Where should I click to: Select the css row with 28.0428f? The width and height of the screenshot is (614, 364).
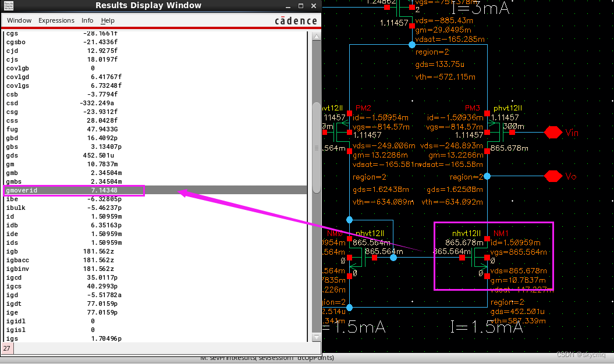pos(155,120)
